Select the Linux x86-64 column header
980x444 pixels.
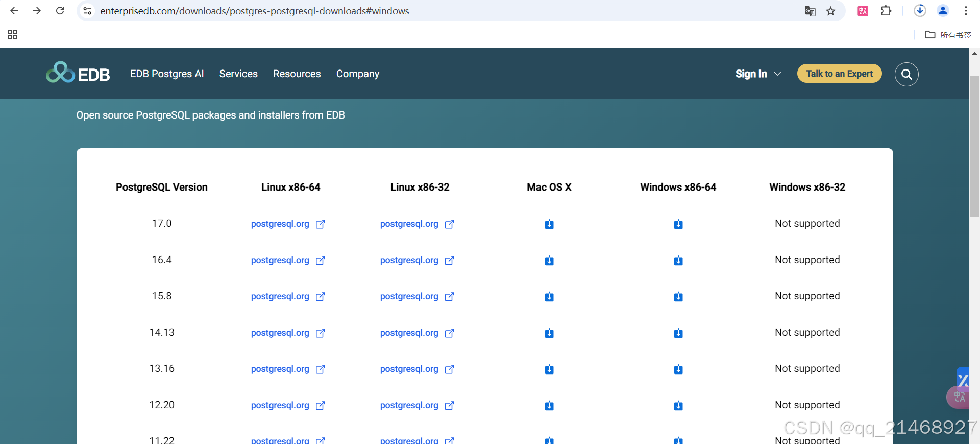pyautogui.click(x=290, y=187)
